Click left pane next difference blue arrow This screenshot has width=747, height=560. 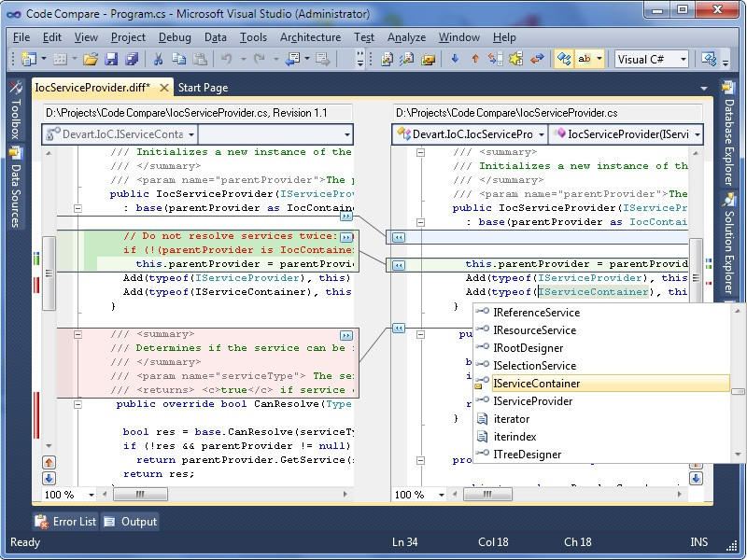click(x=49, y=478)
